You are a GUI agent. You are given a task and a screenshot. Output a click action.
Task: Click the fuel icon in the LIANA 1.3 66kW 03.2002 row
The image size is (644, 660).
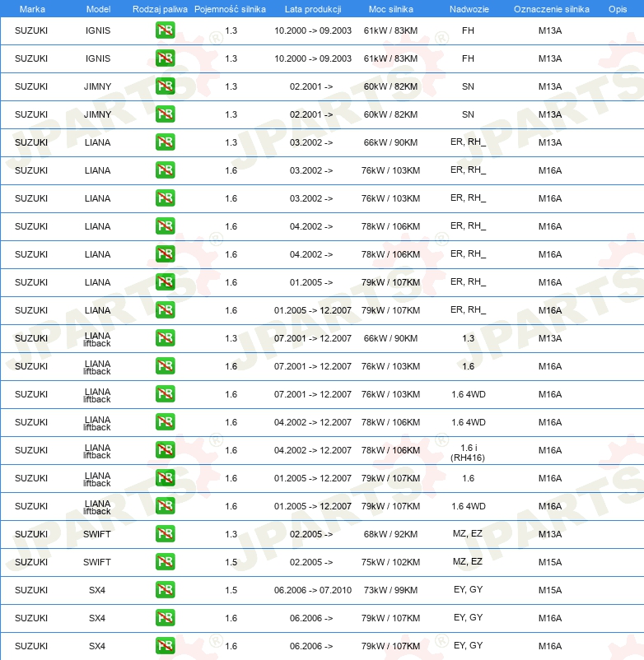tap(165, 142)
